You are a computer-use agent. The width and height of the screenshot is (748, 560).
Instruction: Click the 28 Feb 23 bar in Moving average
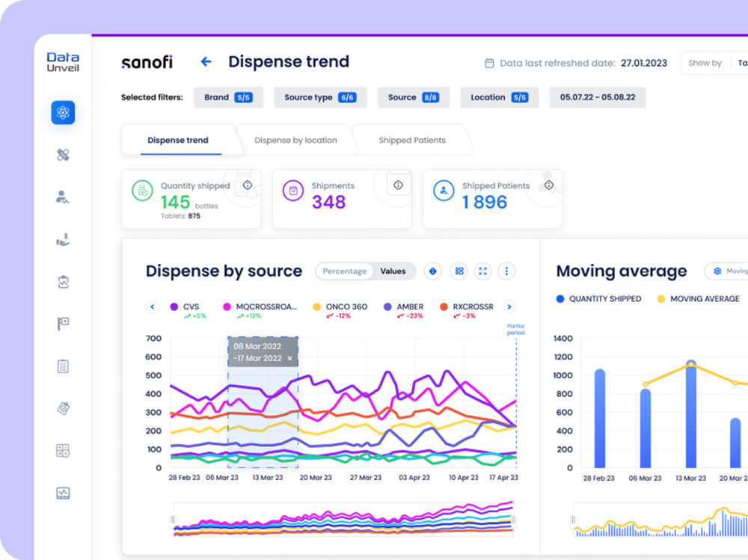coord(600,419)
